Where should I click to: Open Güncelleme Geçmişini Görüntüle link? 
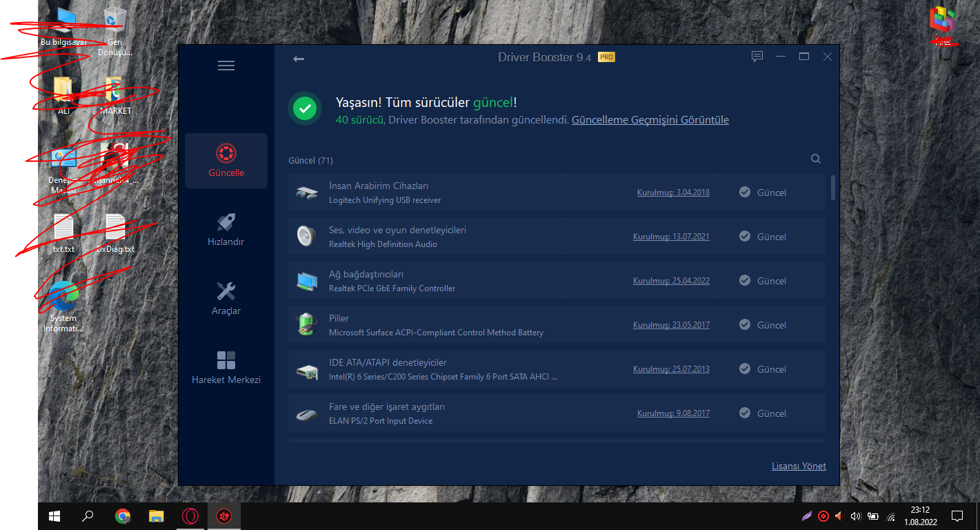[x=650, y=120]
